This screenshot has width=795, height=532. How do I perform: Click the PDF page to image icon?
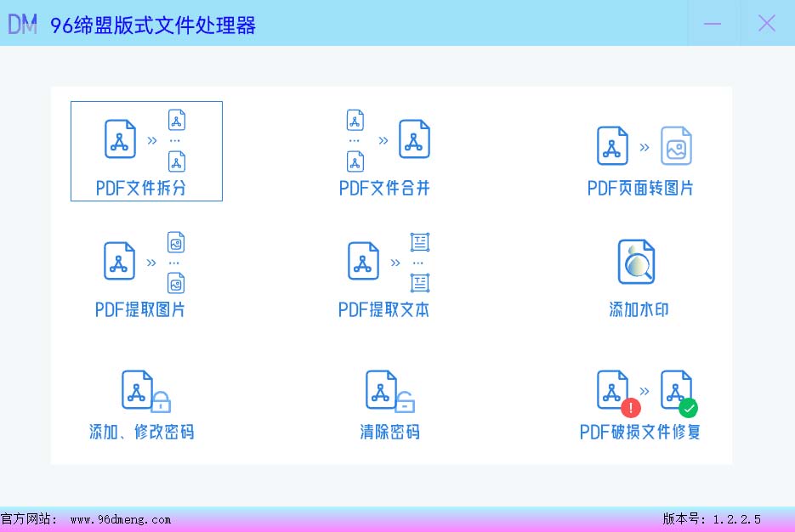pos(644,146)
